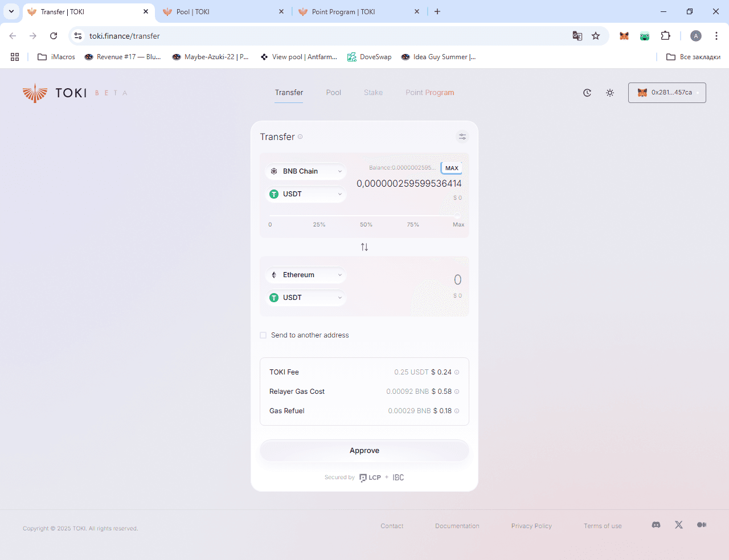Screen dimensions: 729x560
Task: Toggle light/dark theme sun icon
Action: pos(610,93)
